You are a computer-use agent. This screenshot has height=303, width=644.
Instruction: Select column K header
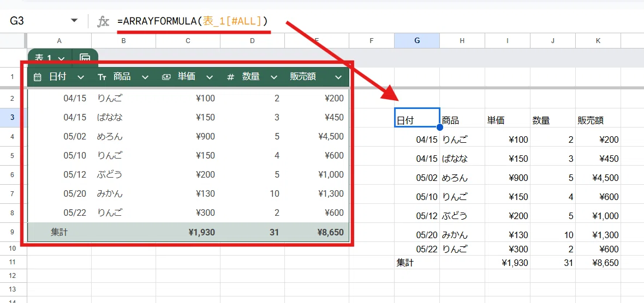pos(598,40)
